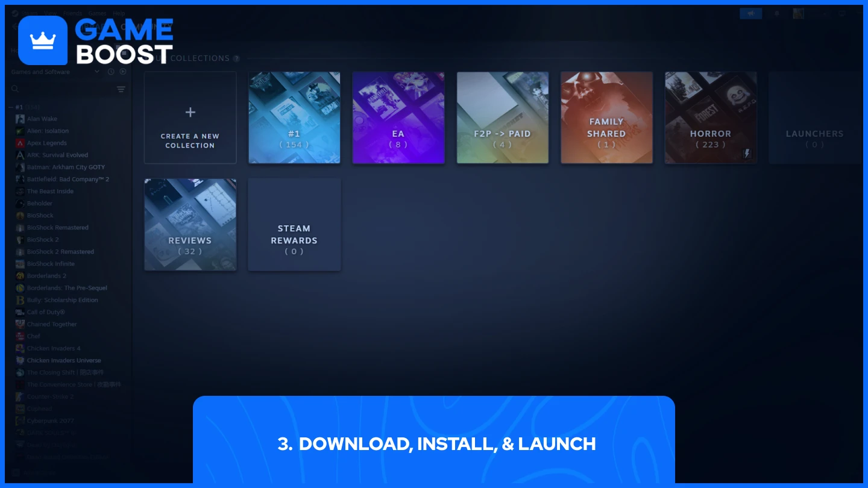The image size is (868, 488).
Task: Open the F2P -> PAID collection
Action: [x=503, y=117]
